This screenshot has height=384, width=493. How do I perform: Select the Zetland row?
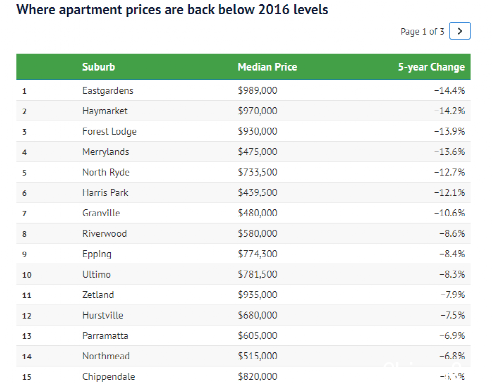pos(243,295)
